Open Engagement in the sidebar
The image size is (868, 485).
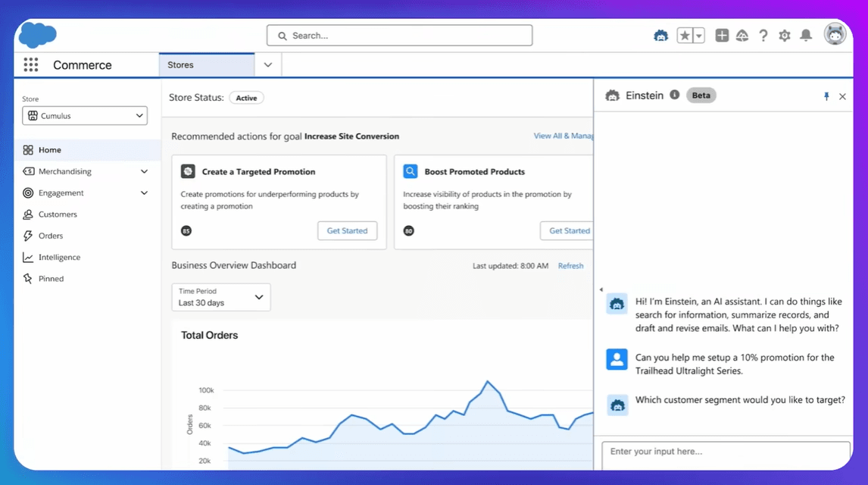[x=61, y=192]
